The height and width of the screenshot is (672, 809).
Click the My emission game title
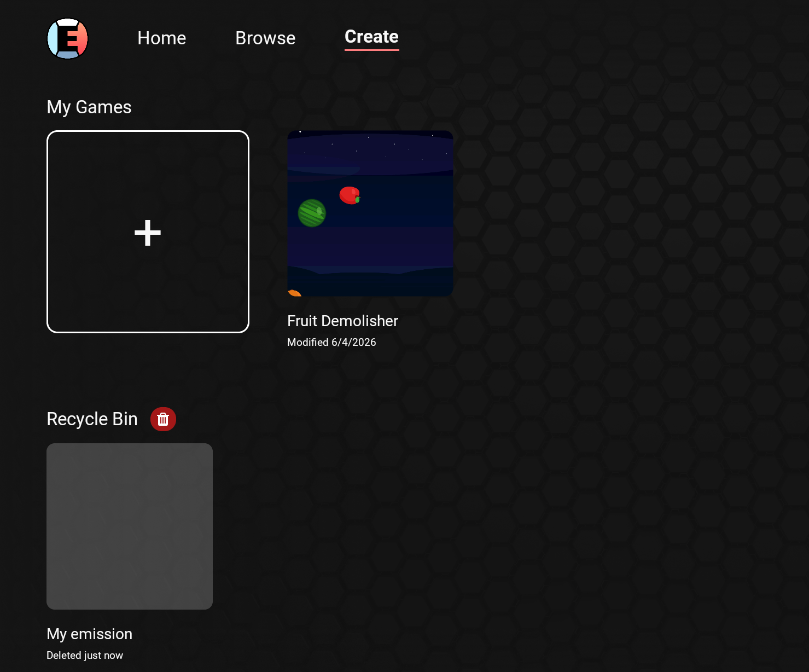pyautogui.click(x=89, y=634)
